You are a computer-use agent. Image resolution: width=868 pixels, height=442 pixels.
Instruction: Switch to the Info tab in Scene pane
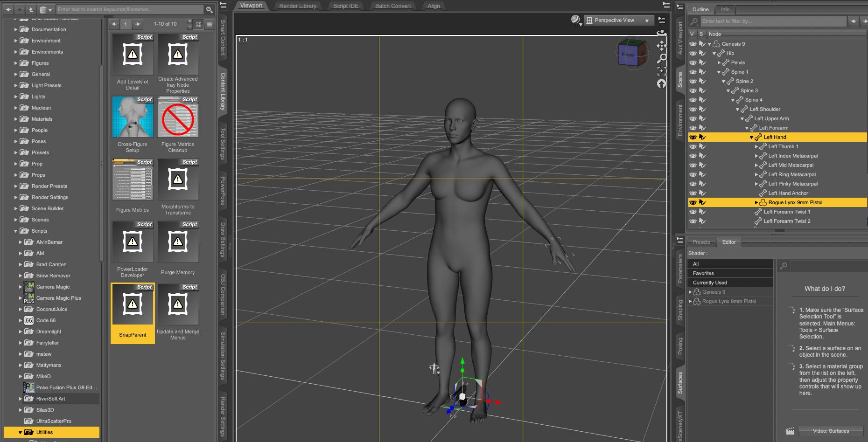click(x=725, y=9)
